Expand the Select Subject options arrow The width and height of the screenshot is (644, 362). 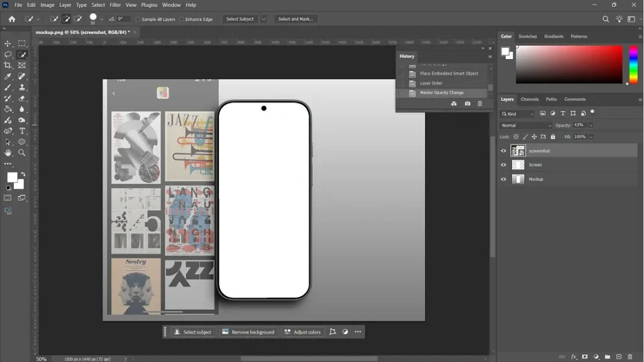264,19
